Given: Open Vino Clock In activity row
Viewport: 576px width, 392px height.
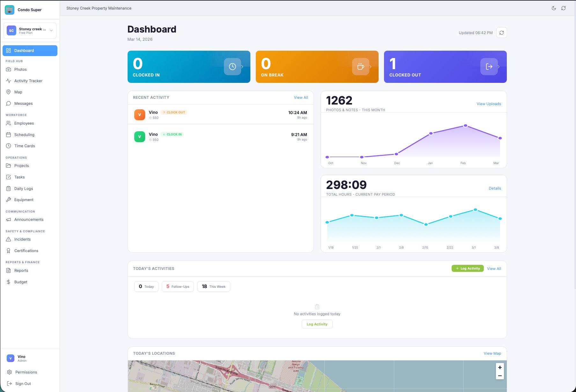Looking at the screenshot, I should point(220,137).
